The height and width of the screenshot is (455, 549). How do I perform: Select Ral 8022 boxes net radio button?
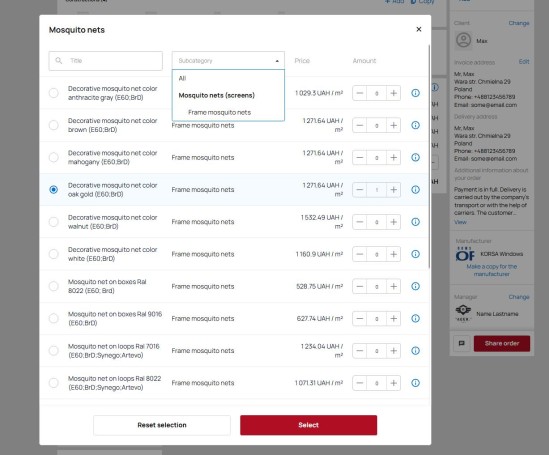tap(54, 286)
